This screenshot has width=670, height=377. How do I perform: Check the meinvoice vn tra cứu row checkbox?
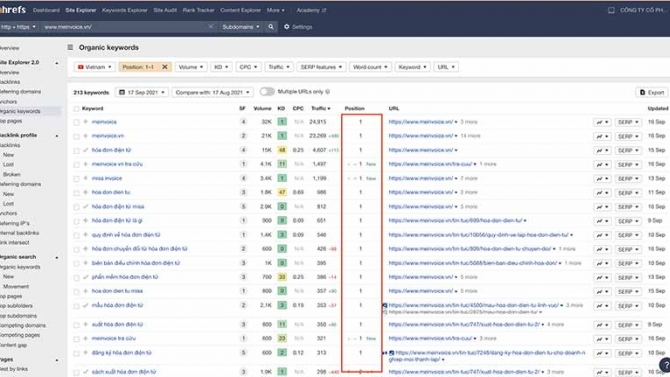point(76,165)
